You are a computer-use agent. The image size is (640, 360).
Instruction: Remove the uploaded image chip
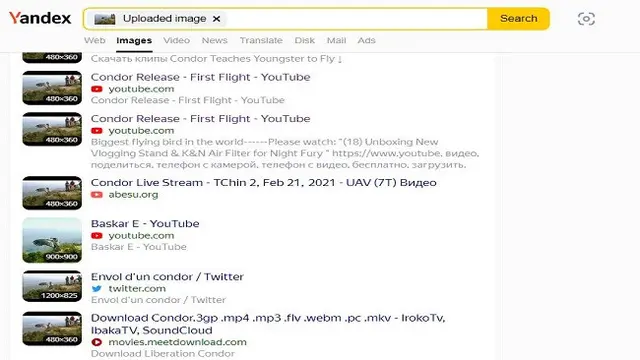(217, 19)
